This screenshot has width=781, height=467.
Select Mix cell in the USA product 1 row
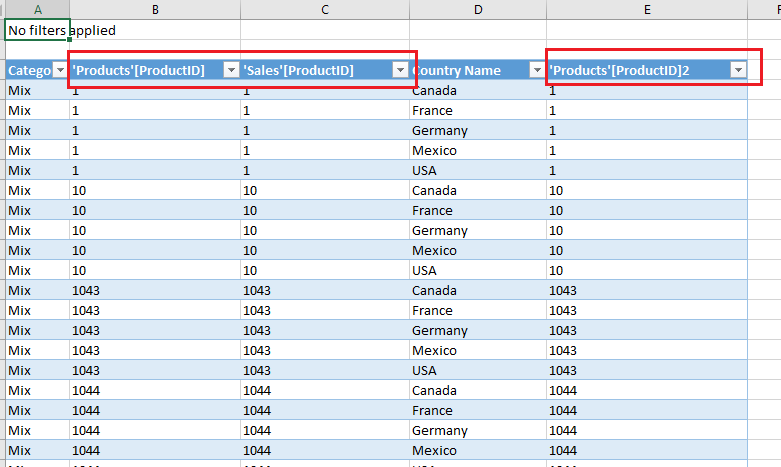coord(37,170)
